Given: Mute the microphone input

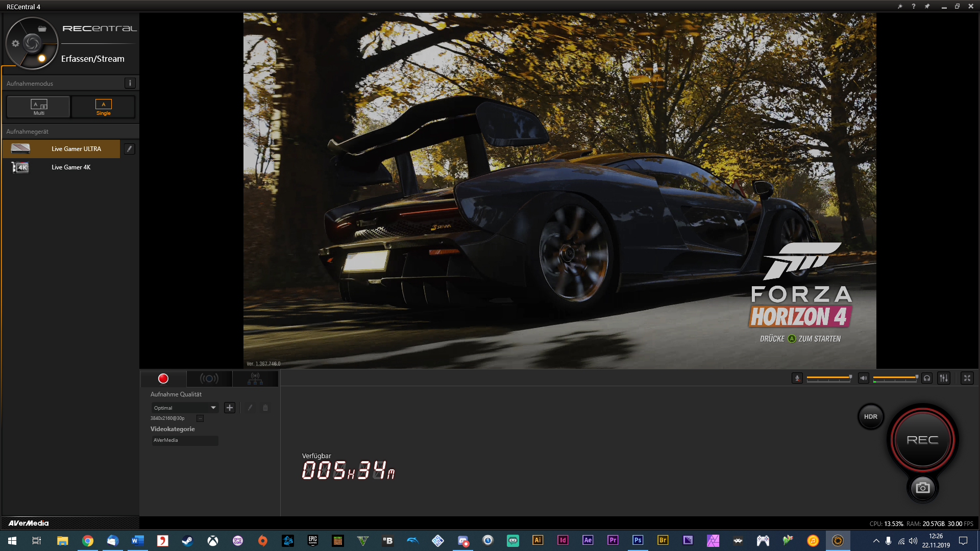Looking at the screenshot, I should click(x=797, y=378).
